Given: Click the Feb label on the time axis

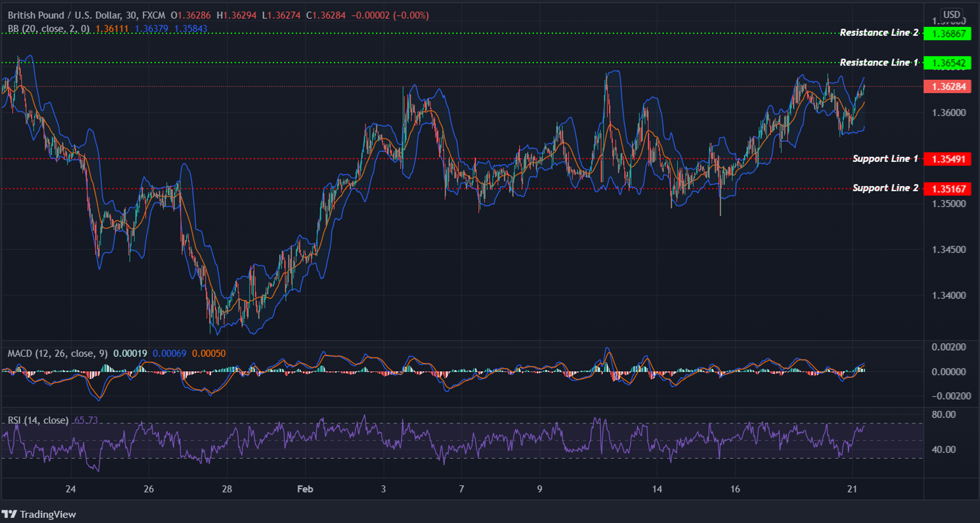Looking at the screenshot, I should pos(305,488).
